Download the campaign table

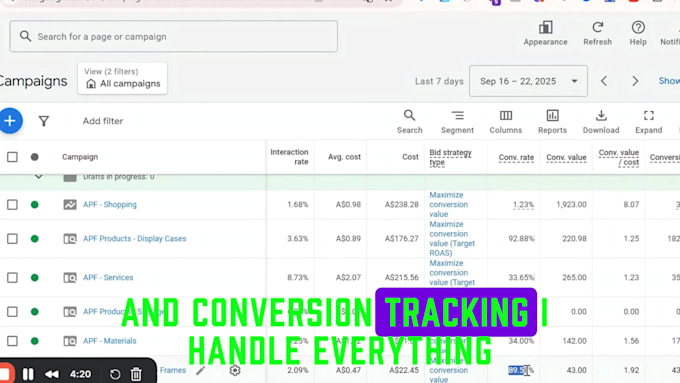click(601, 122)
